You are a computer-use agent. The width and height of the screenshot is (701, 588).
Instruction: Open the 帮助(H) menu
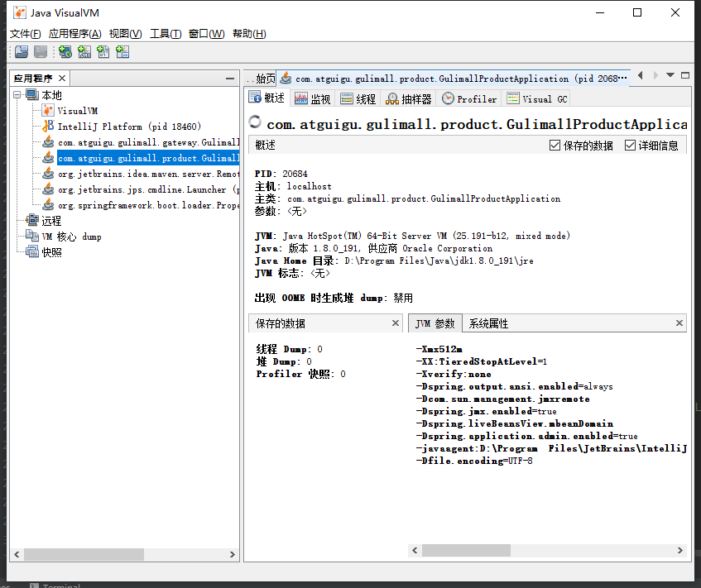point(249,34)
